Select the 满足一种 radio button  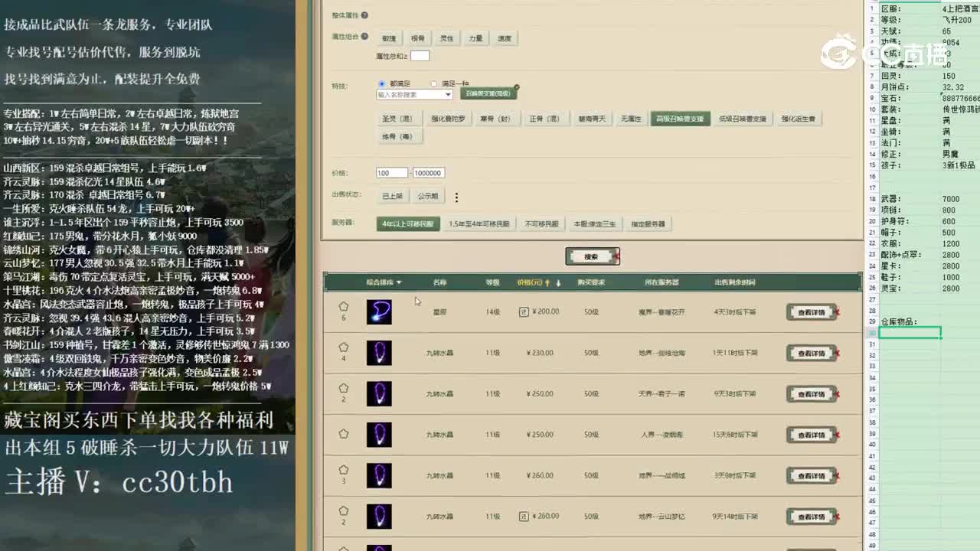tap(433, 82)
